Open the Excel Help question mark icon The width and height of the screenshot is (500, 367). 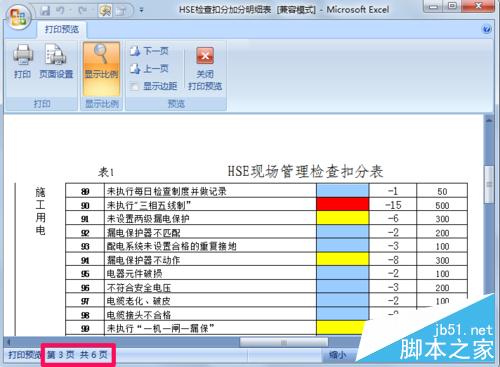coord(487,29)
